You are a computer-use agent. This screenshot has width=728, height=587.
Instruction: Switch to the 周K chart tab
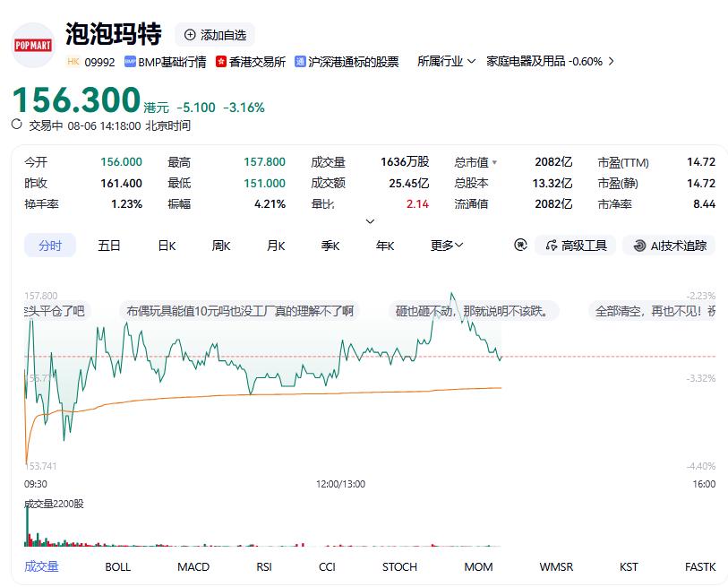(221, 246)
